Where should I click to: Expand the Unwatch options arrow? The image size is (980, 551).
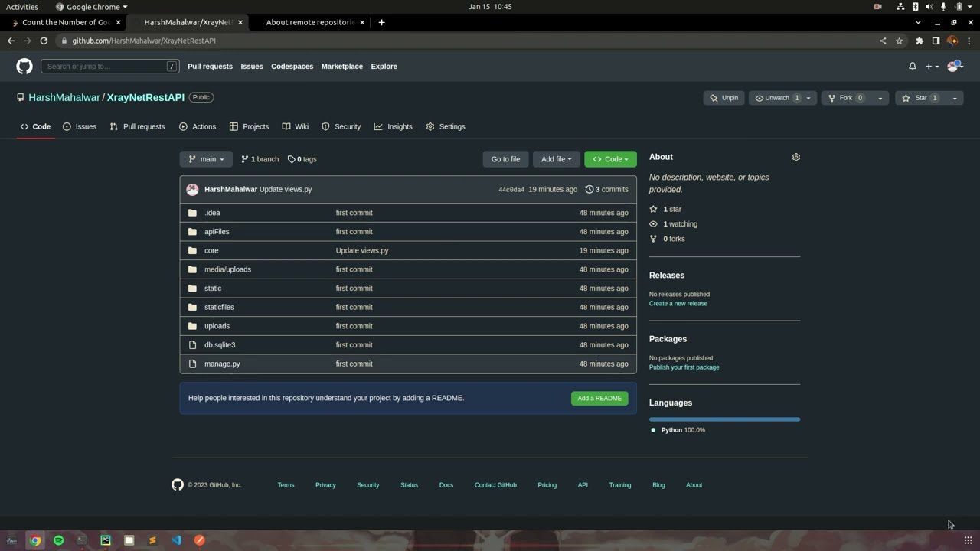coord(808,98)
